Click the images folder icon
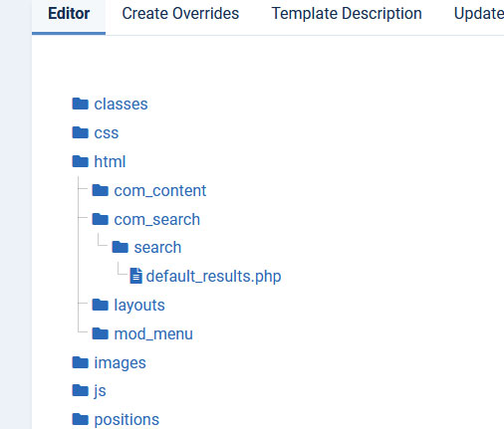 (80, 362)
